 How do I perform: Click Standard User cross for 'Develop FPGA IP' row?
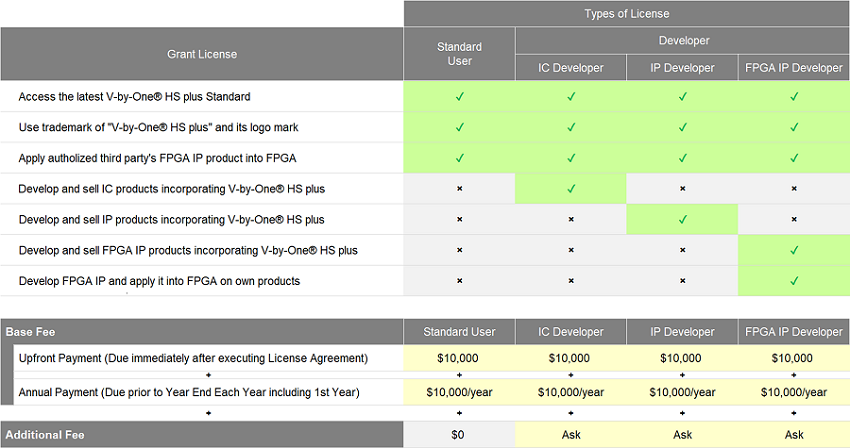click(460, 281)
